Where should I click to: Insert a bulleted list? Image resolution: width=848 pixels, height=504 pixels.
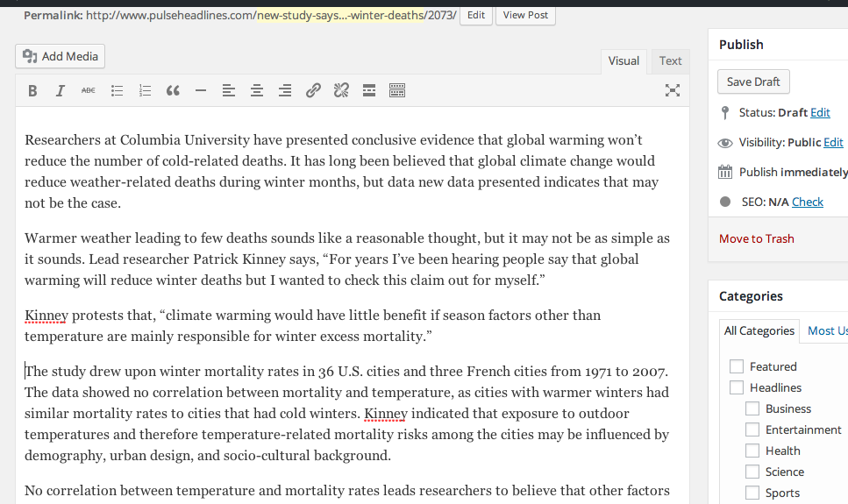[117, 90]
